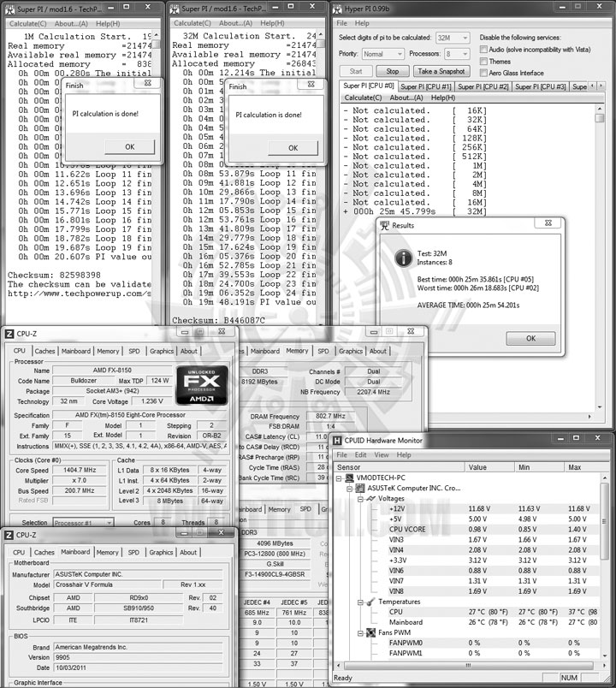Open About tab in upper CPU-Z window
Screen dimensions: 616x688
pyautogui.click(x=189, y=351)
